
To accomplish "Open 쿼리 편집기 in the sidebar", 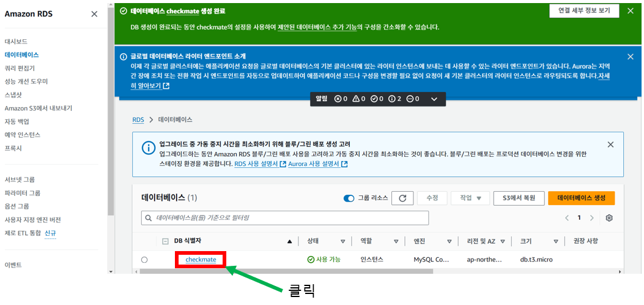I will pyautogui.click(x=20, y=68).
